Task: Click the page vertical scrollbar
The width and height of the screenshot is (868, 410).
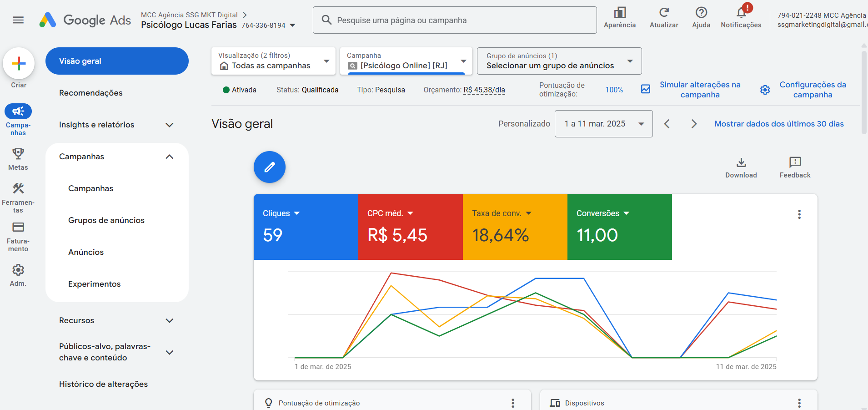Action: tap(864, 93)
